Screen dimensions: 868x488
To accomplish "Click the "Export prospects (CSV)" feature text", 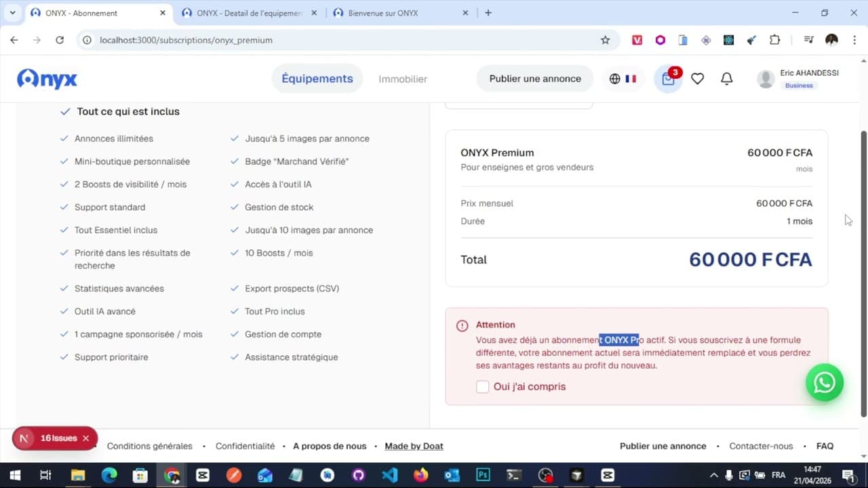I will coord(292,289).
